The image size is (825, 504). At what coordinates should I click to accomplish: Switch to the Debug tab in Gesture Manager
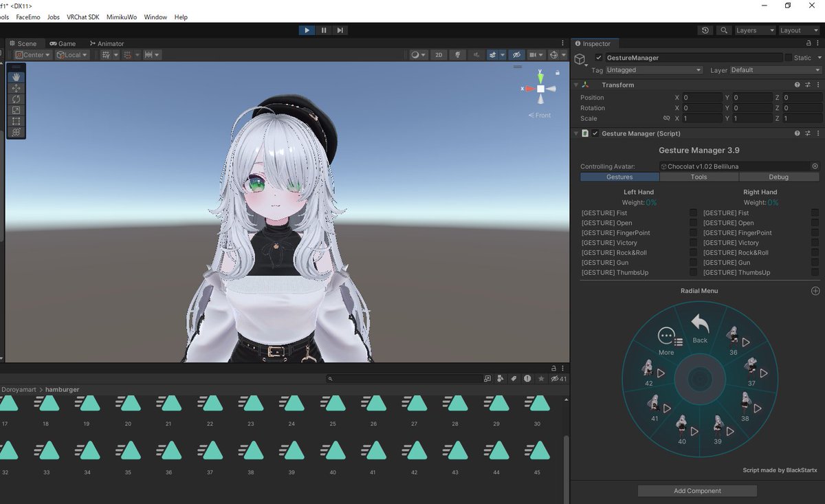(779, 177)
